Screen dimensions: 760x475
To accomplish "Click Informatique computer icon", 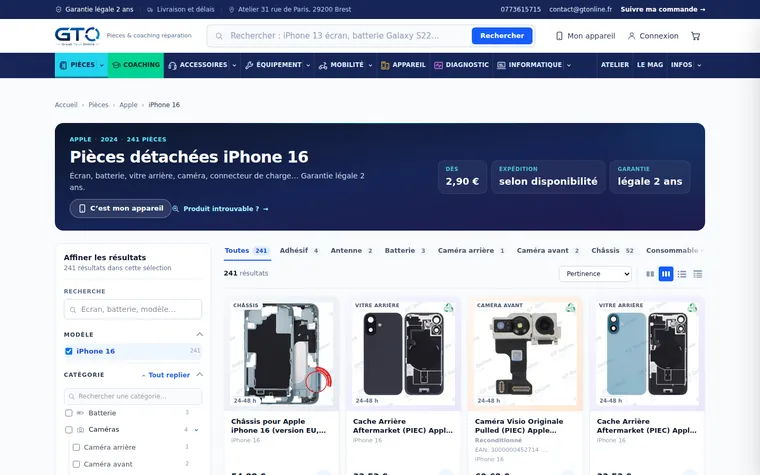I will tap(501, 65).
